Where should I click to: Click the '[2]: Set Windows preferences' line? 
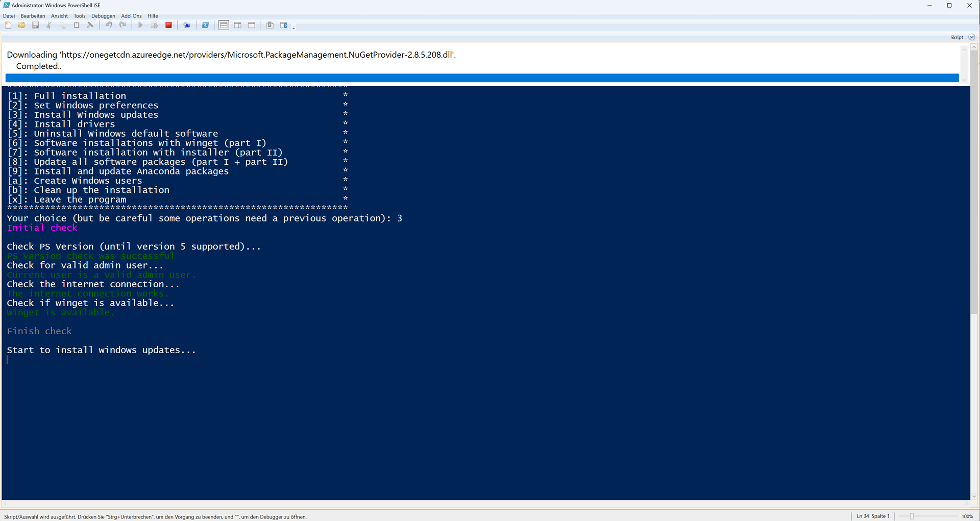[x=83, y=106]
